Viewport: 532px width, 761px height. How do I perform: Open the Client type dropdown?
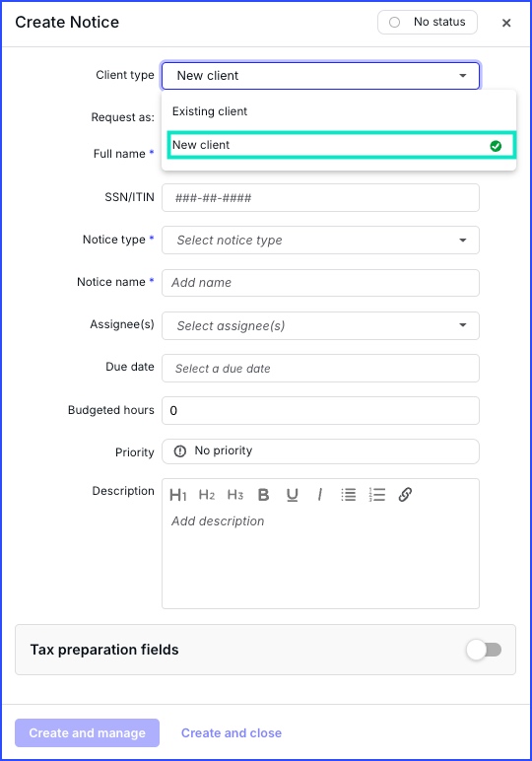(320, 76)
